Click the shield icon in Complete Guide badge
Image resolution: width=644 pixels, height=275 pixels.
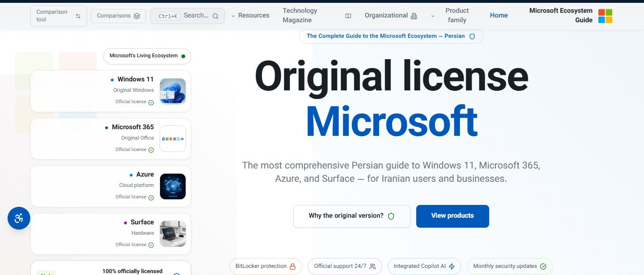click(x=472, y=36)
